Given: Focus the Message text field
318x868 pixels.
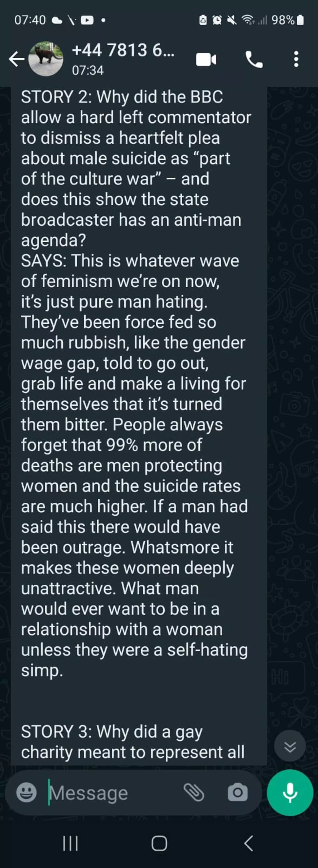Looking at the screenshot, I should [111, 793].
